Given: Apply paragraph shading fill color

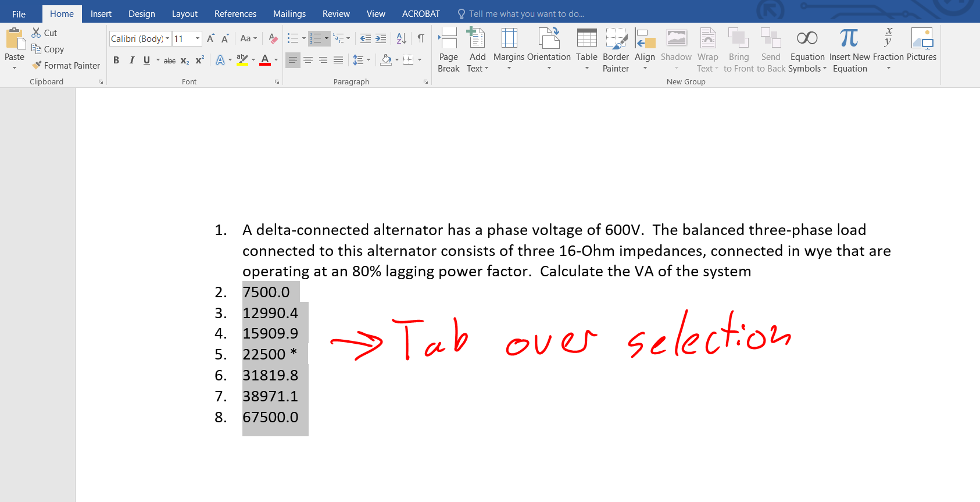Looking at the screenshot, I should point(386,60).
